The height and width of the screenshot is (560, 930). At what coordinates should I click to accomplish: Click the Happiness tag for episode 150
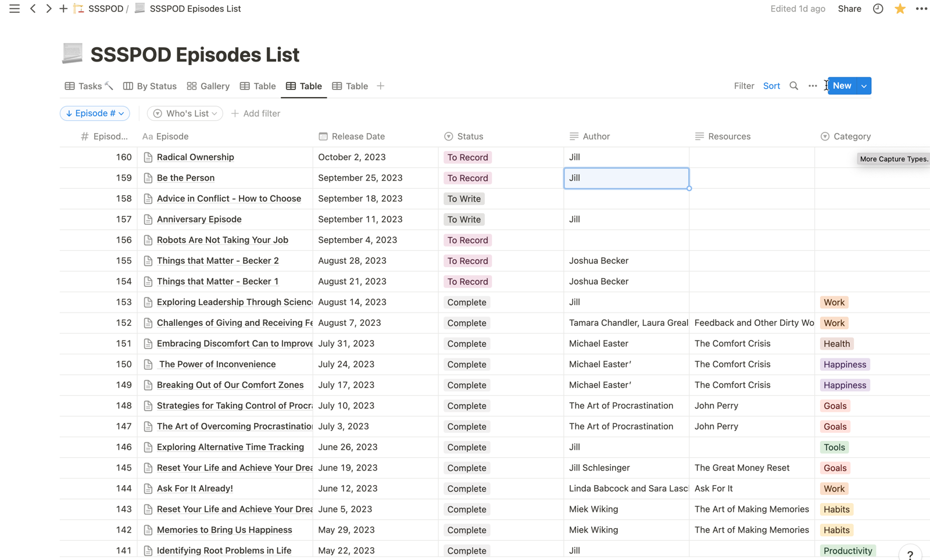click(845, 364)
